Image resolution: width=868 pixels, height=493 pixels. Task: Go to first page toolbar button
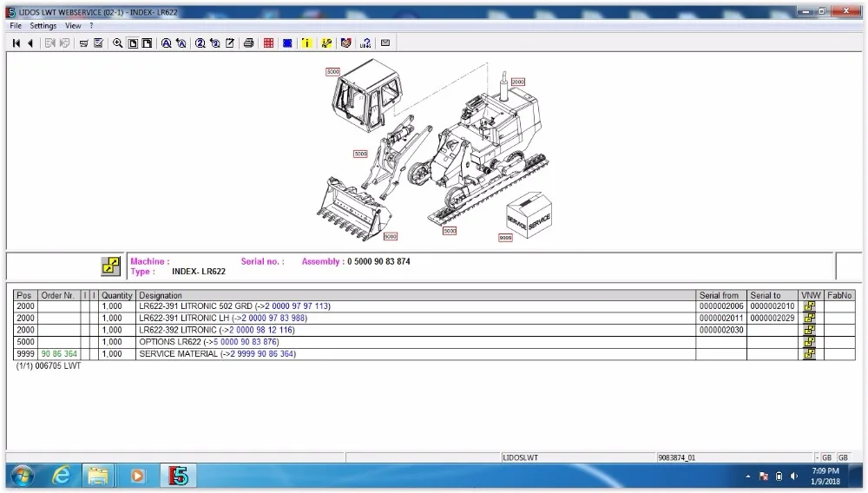16,43
